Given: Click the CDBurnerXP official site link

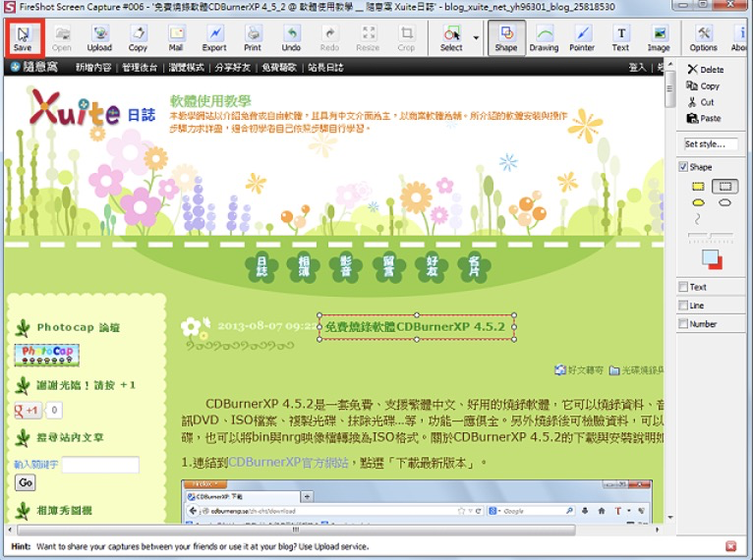Looking at the screenshot, I should pyautogui.click(x=288, y=463).
